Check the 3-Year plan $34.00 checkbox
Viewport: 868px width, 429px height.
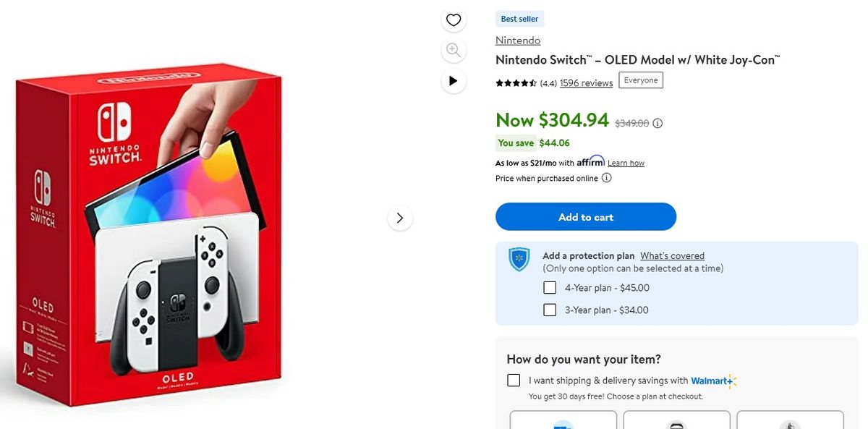550,310
